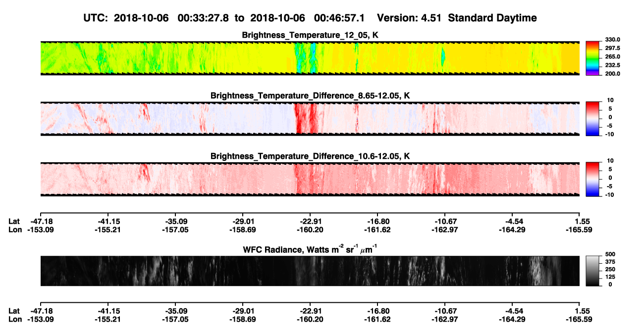
Task: Click -153.09 longitude below the WFC Radiance panel
Action: point(40,319)
